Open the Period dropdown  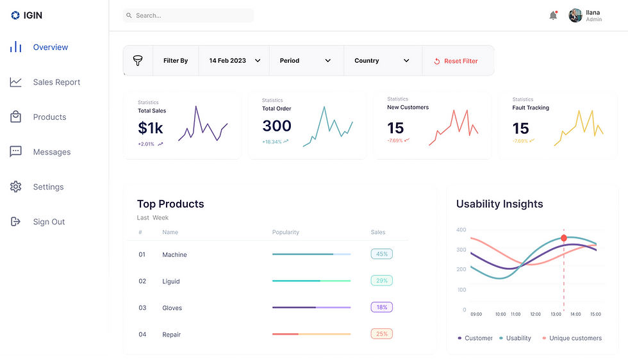coord(306,60)
